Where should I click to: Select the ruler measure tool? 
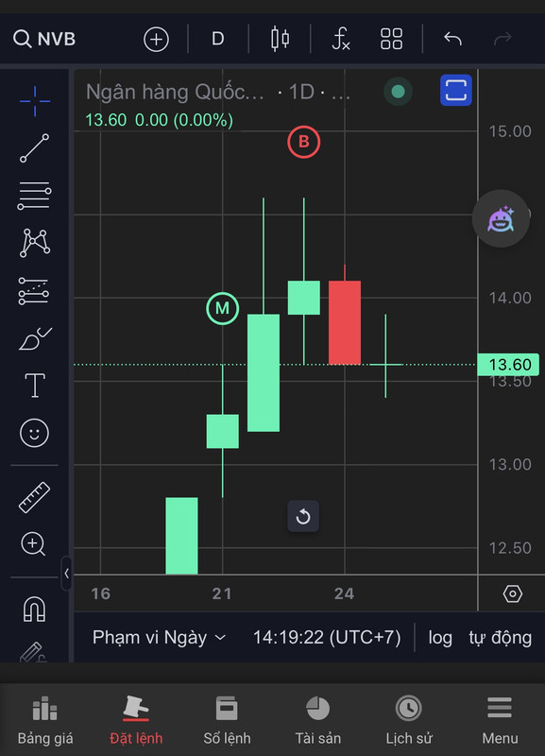coord(34,497)
